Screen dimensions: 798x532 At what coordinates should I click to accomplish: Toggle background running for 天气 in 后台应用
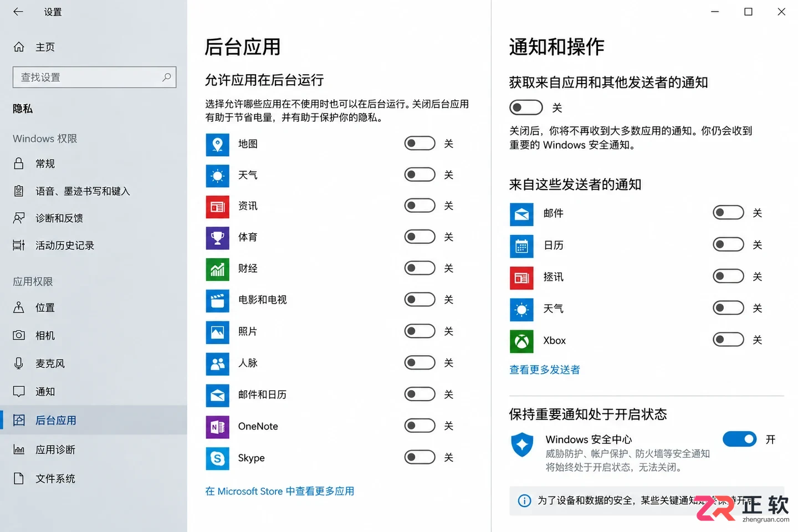(420, 175)
